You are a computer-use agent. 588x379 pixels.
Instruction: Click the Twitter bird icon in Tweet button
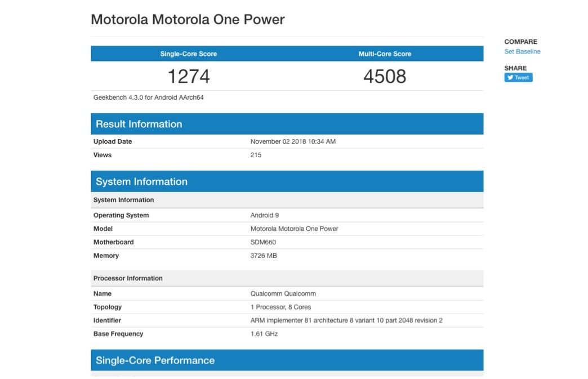[x=510, y=78]
